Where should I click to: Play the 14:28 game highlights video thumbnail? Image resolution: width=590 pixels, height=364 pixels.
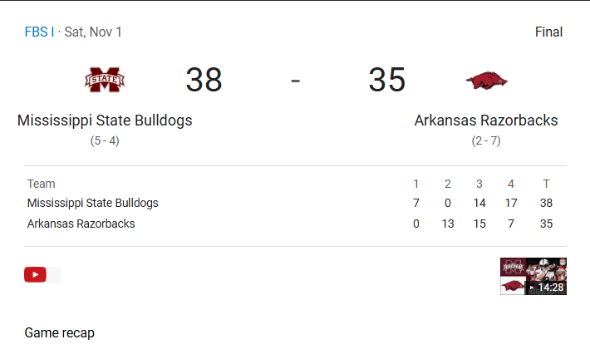pyautogui.click(x=533, y=276)
